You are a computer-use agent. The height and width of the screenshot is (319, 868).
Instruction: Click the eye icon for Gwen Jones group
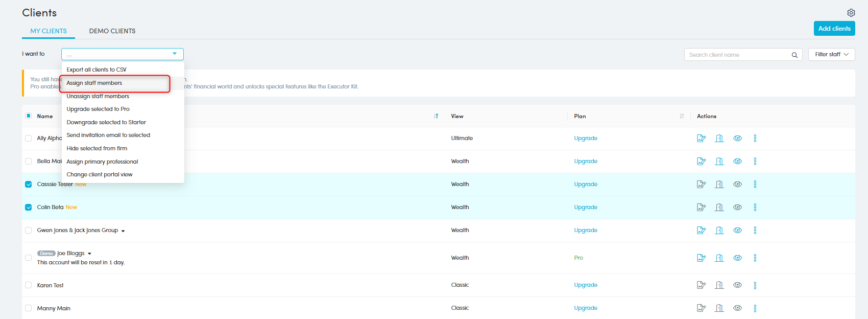pyautogui.click(x=737, y=231)
